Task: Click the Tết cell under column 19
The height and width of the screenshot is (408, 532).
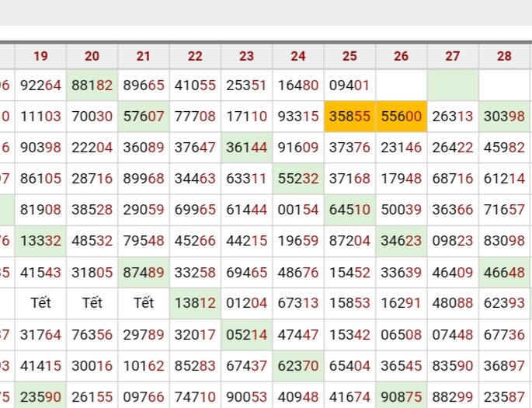Action: 40,303
